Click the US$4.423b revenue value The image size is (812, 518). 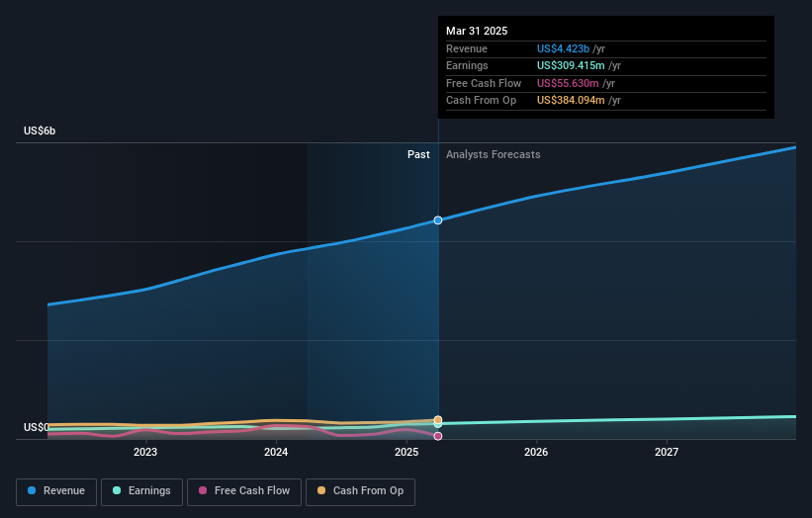click(x=563, y=48)
